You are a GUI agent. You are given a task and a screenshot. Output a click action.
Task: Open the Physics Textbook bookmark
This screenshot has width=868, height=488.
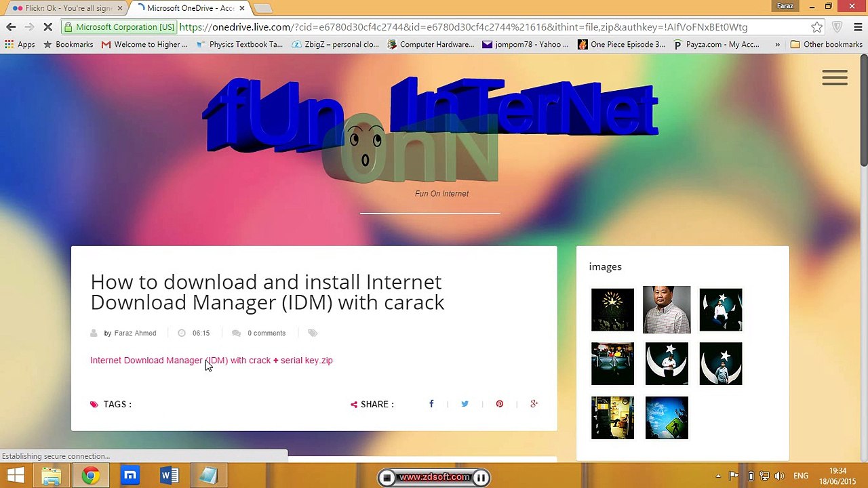[x=239, y=45]
